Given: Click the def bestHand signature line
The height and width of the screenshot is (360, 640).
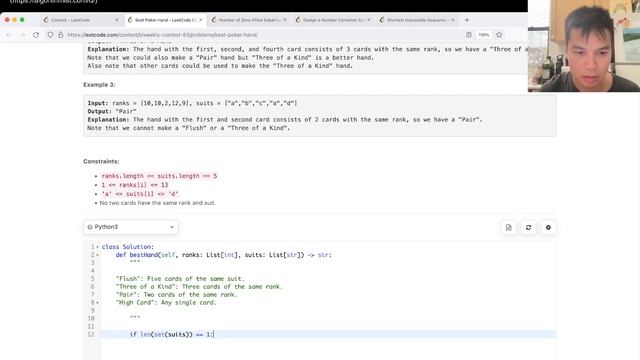Looking at the screenshot, I should click(x=224, y=255).
